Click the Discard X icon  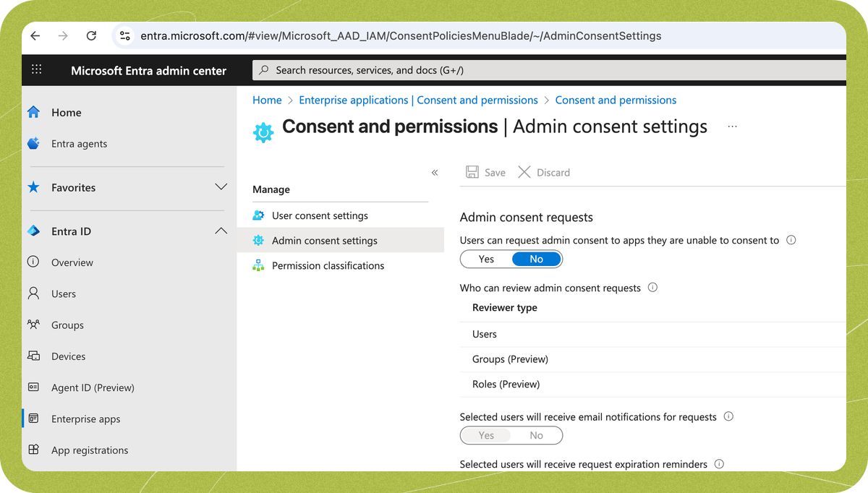[524, 172]
